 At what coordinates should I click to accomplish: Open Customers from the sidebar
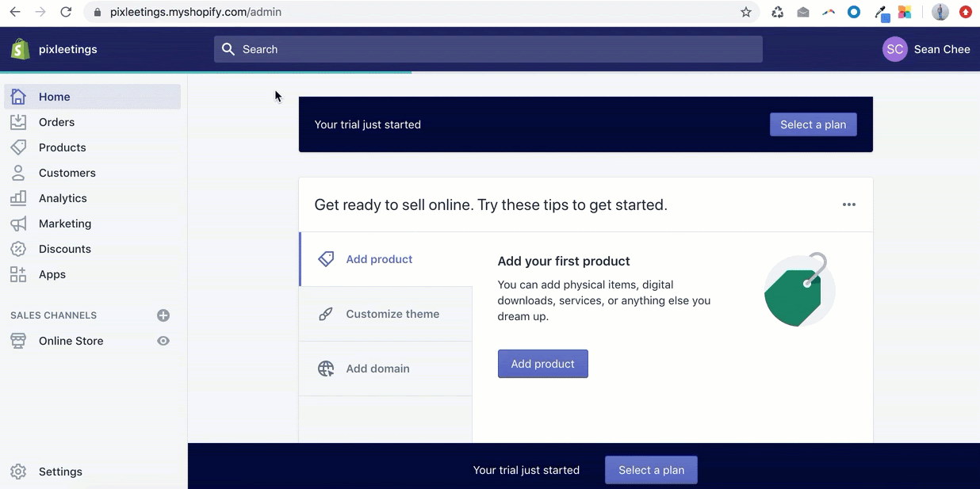coord(19,172)
